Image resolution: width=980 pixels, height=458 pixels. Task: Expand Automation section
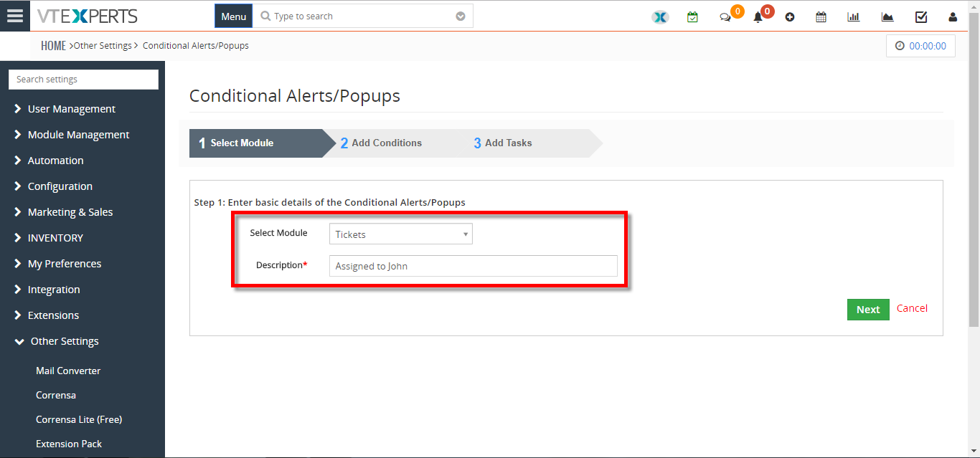pyautogui.click(x=56, y=161)
